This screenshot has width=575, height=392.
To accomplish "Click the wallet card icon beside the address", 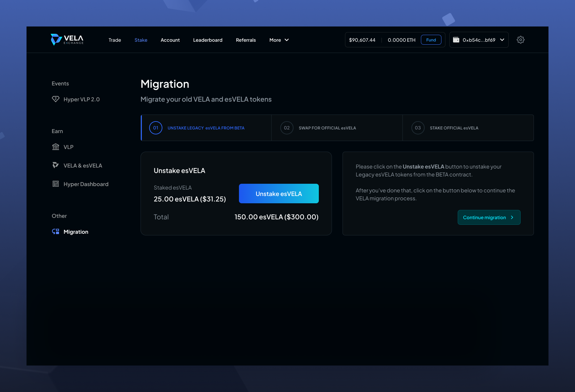I will pyautogui.click(x=456, y=39).
